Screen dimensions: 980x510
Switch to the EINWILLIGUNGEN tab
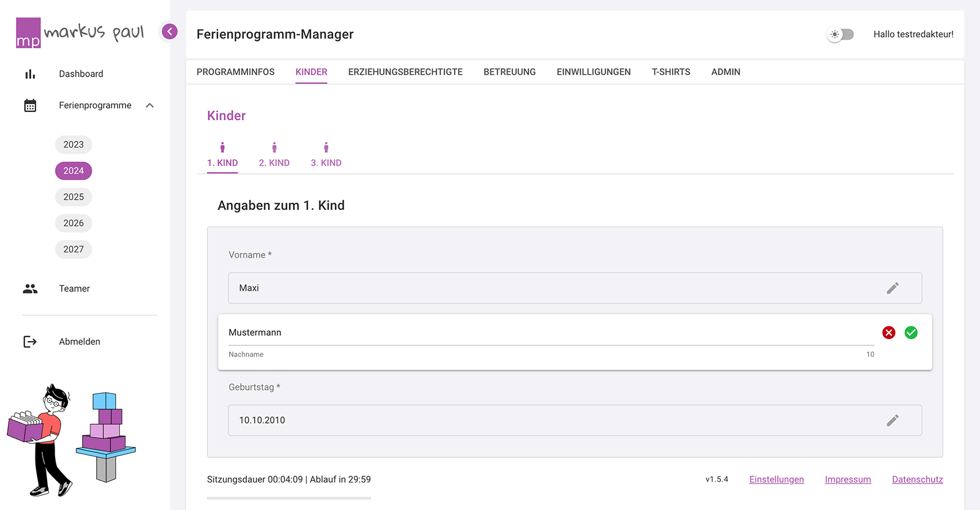click(x=594, y=72)
